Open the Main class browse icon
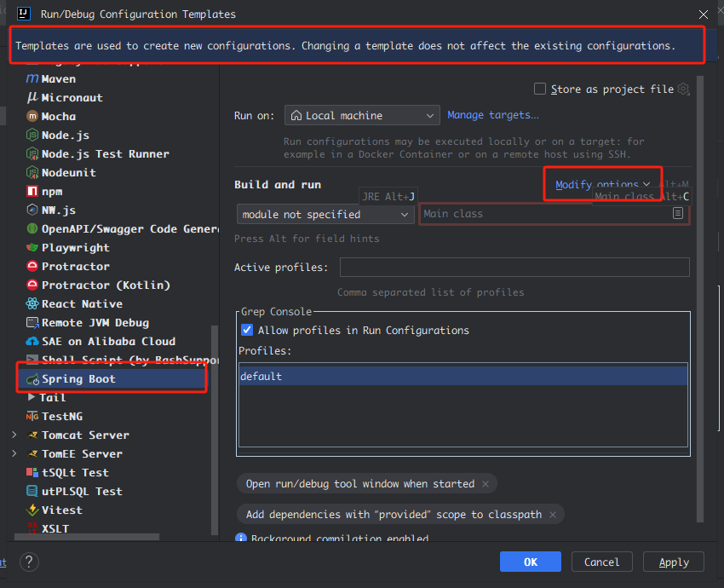 point(678,213)
